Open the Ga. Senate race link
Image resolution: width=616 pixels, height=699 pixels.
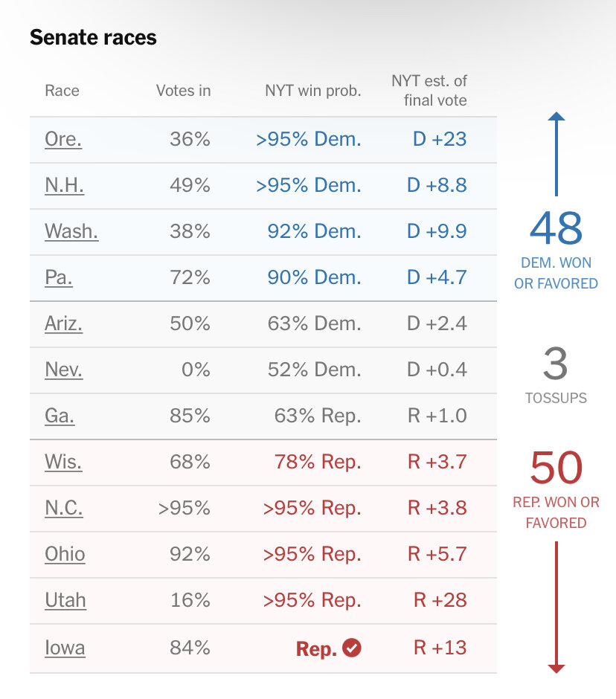click(60, 416)
